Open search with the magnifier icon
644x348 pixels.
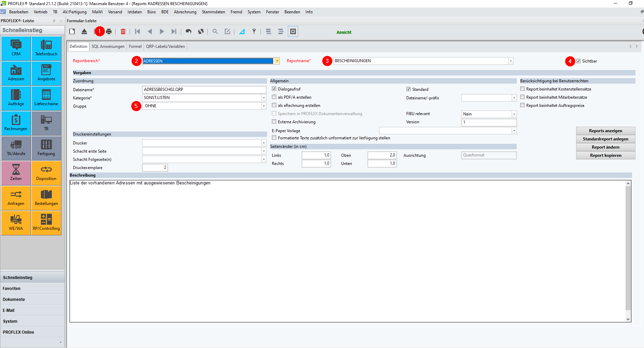coord(215,32)
